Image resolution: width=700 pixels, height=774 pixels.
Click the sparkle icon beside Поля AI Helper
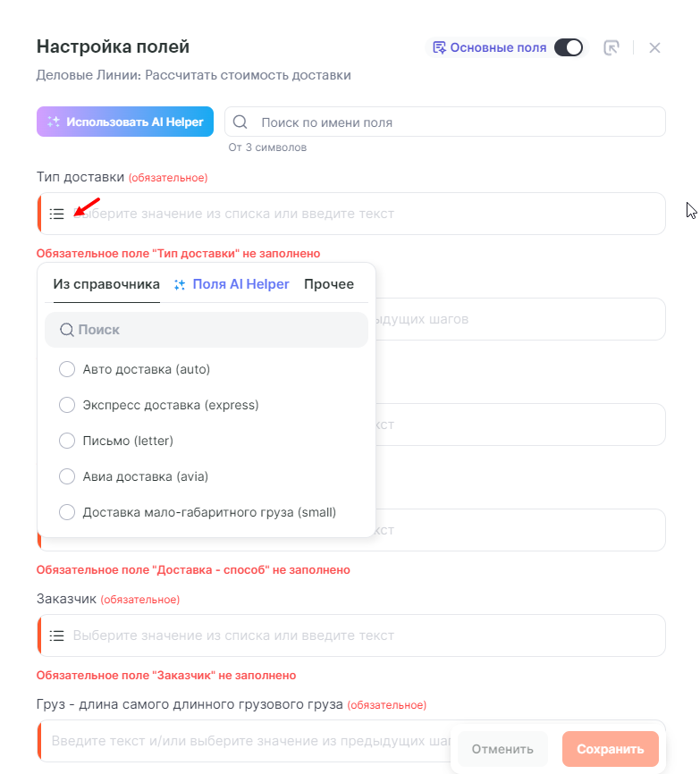pos(180,284)
